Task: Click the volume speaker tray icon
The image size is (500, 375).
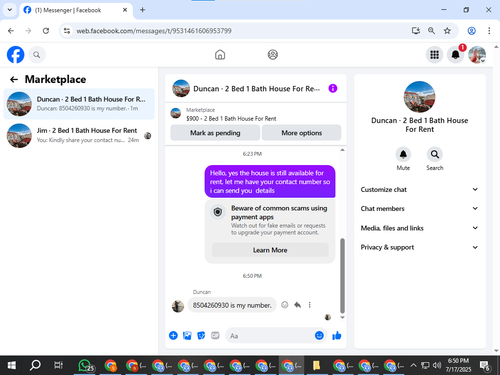Action: (437, 365)
